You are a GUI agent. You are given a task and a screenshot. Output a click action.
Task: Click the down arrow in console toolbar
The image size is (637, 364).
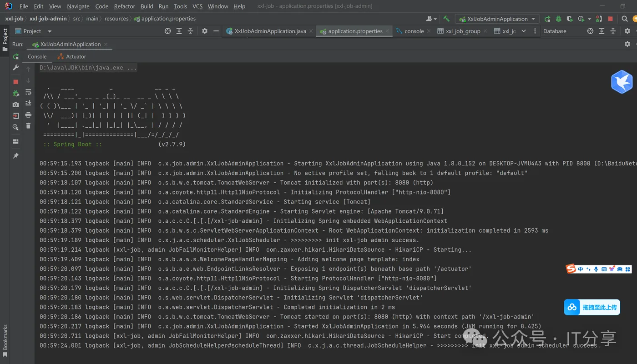(28, 80)
